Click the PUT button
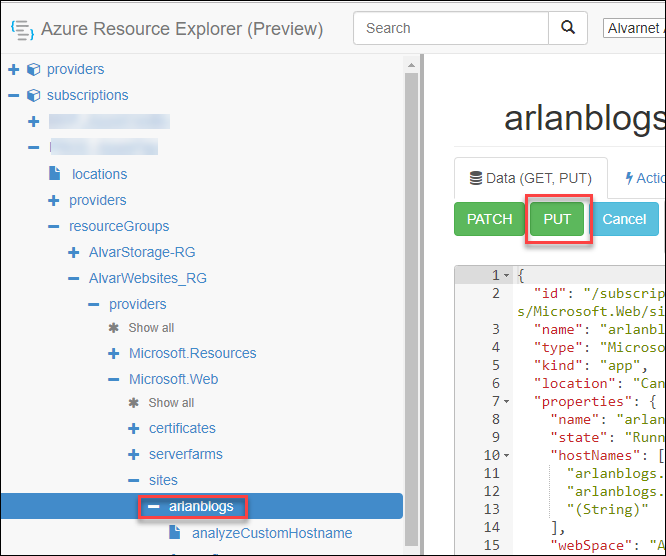Image resolution: width=666 pixels, height=556 pixels. [557, 219]
